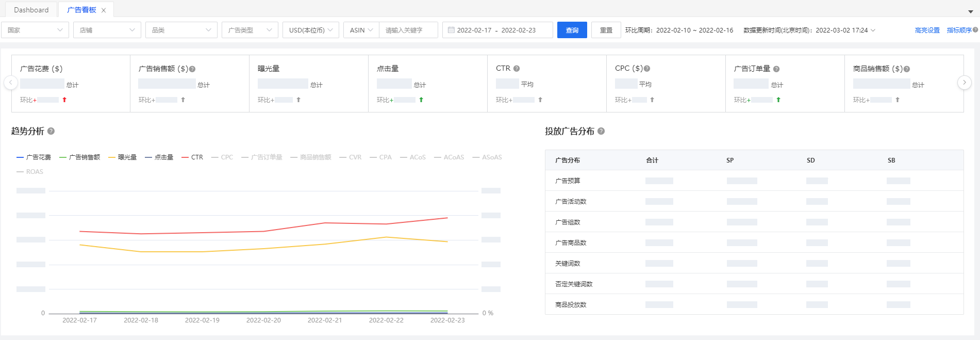The height and width of the screenshot is (340, 980).
Task: Open the date range picker 2022-02-17 - 2022-02-23
Action: coord(497,30)
